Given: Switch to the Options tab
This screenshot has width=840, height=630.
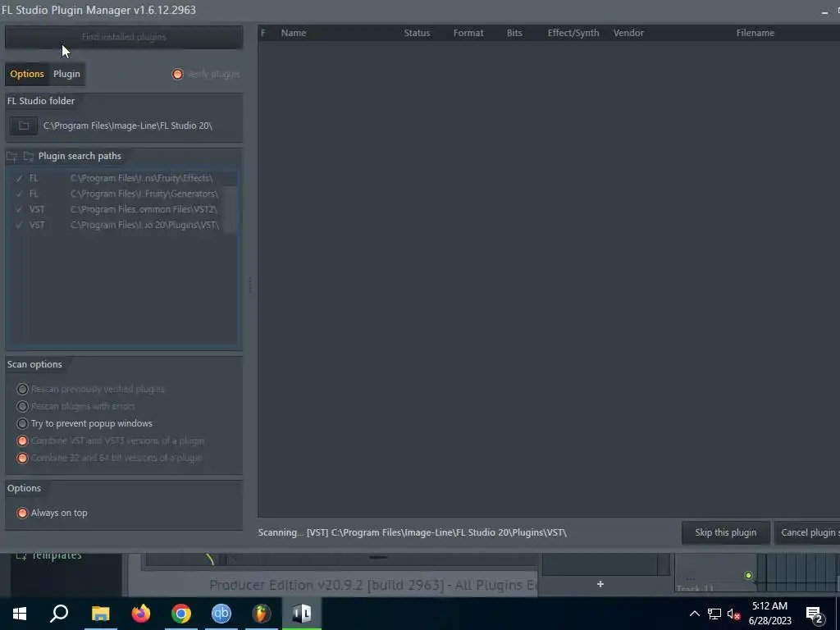Looking at the screenshot, I should (27, 74).
